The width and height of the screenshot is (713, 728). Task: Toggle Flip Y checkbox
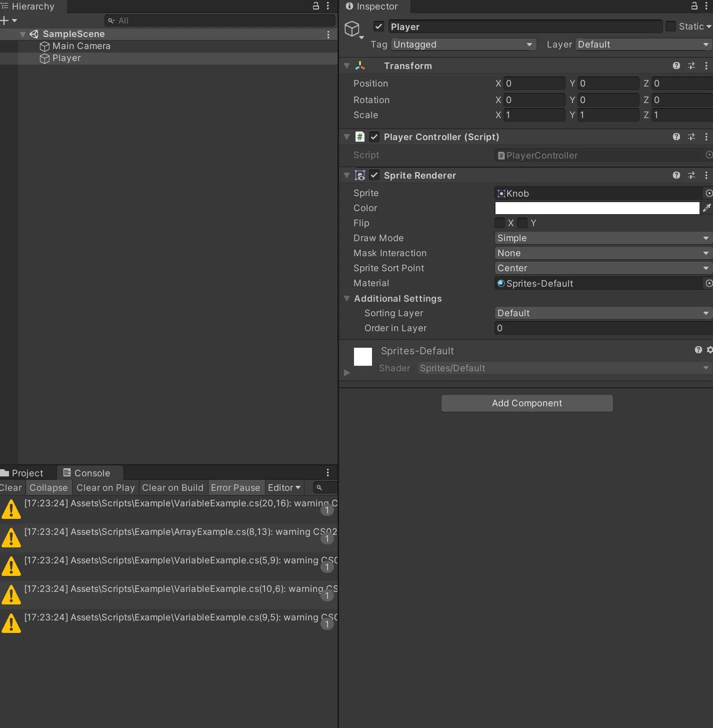[x=522, y=223]
